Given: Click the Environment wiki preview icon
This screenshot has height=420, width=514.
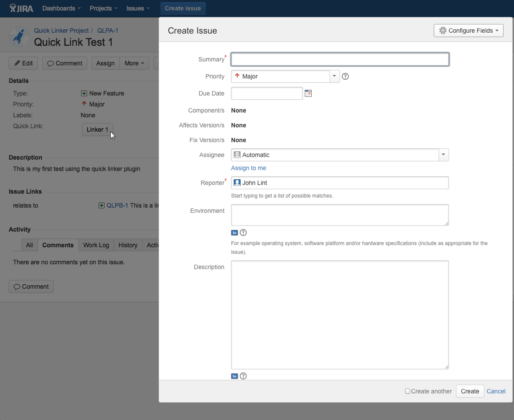Looking at the screenshot, I should (235, 232).
